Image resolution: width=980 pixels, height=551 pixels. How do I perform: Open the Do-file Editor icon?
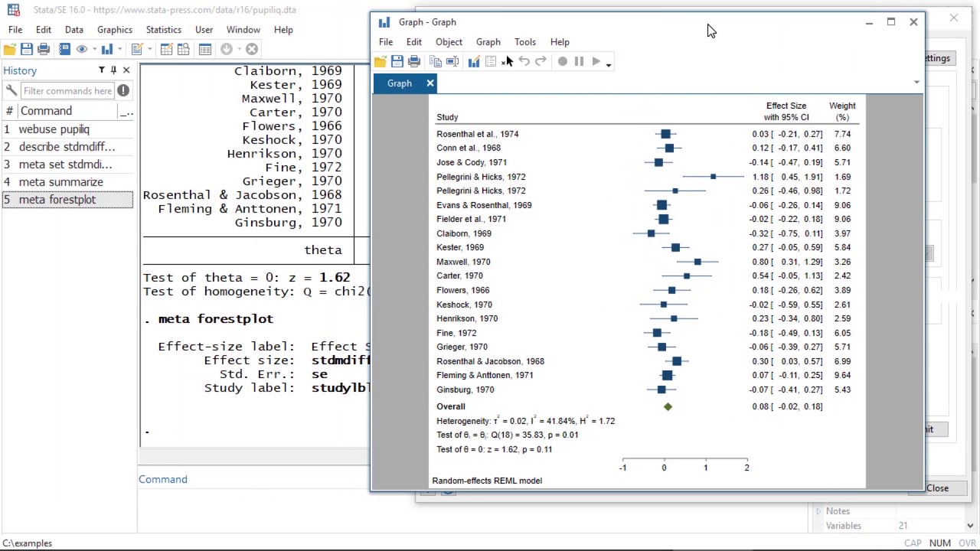[136, 49]
